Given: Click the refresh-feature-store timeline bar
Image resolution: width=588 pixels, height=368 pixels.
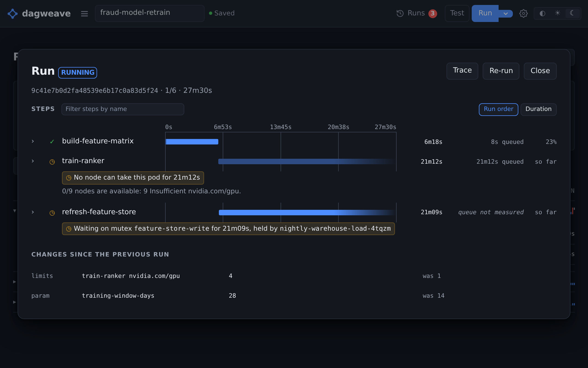Looking at the screenshot, I should coord(307,213).
